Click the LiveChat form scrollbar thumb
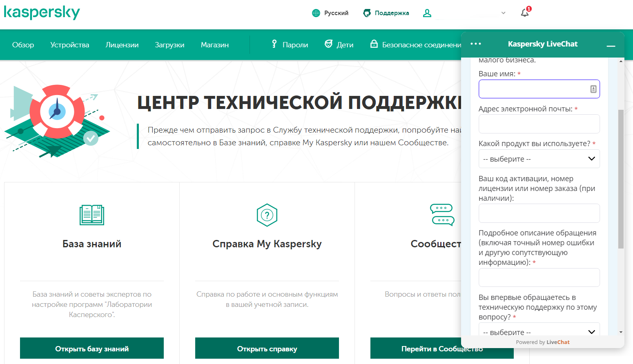The height and width of the screenshot is (364, 633). click(x=621, y=179)
